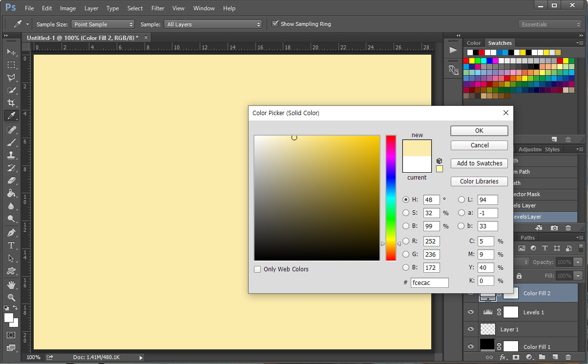The image size is (588, 364).
Task: Select the Spot Healing Brush tool
Action: coord(11,130)
